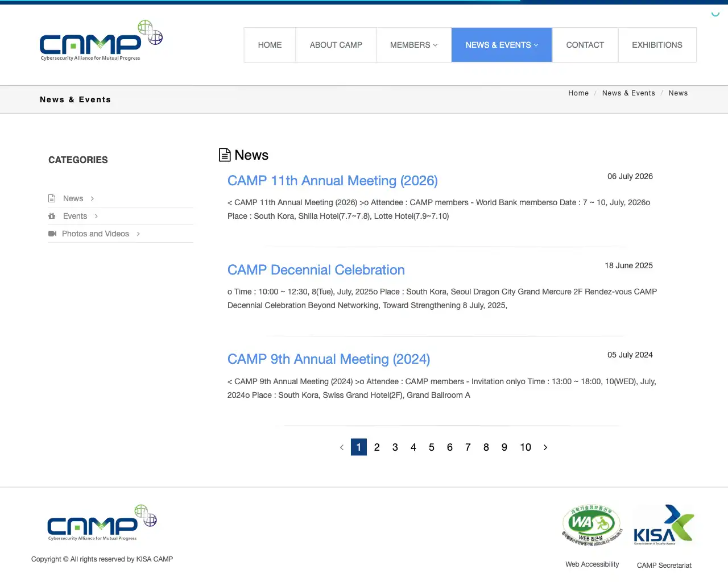The width and height of the screenshot is (728, 582).
Task: Go to page 6
Action: [x=450, y=447]
